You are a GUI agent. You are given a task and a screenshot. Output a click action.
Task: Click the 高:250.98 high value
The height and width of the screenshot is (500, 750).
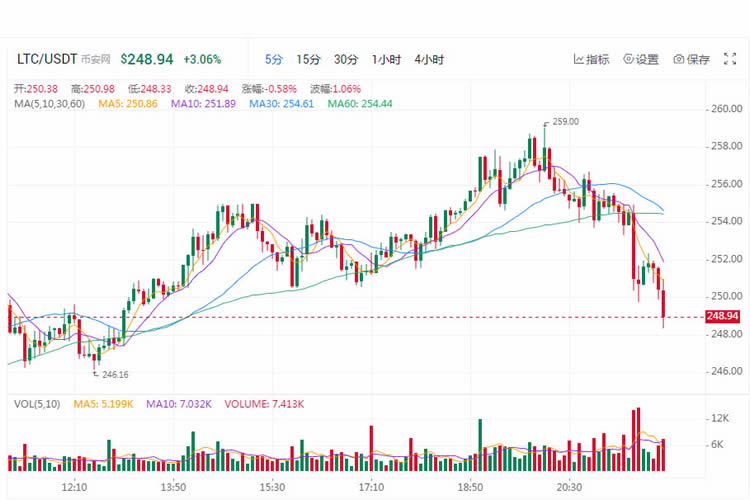[x=93, y=89]
